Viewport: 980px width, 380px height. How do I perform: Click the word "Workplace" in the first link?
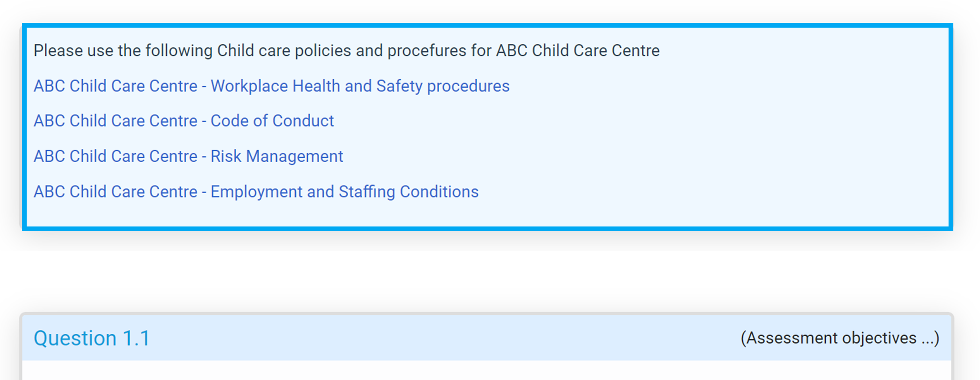pos(249,86)
